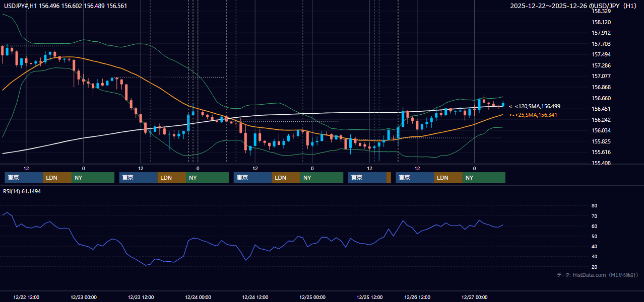
Task: Click the 12/22 12:00 time axis label
Action: tap(26, 297)
